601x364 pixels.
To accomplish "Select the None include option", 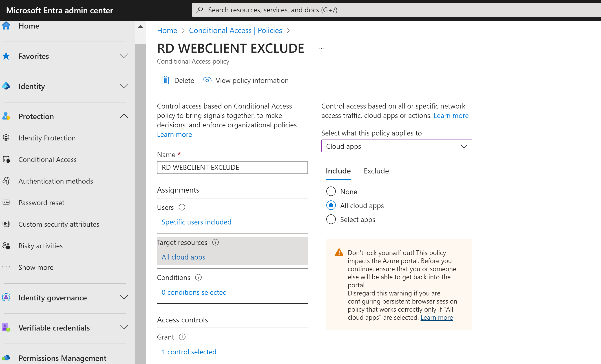I will pyautogui.click(x=331, y=191).
